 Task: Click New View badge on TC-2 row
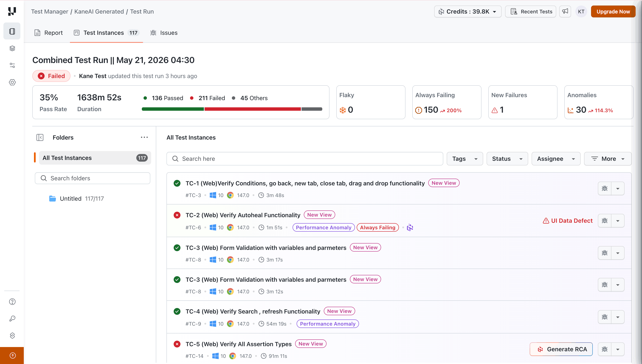pyautogui.click(x=319, y=215)
